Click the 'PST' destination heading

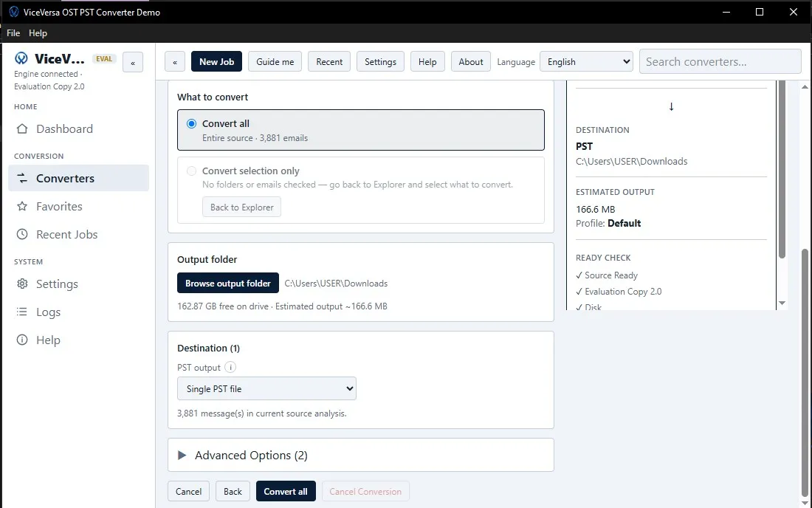[584, 146]
